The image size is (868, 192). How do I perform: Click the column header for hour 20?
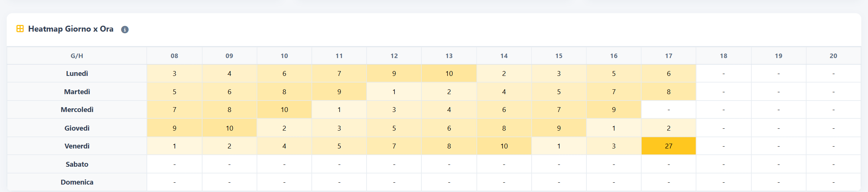point(833,56)
